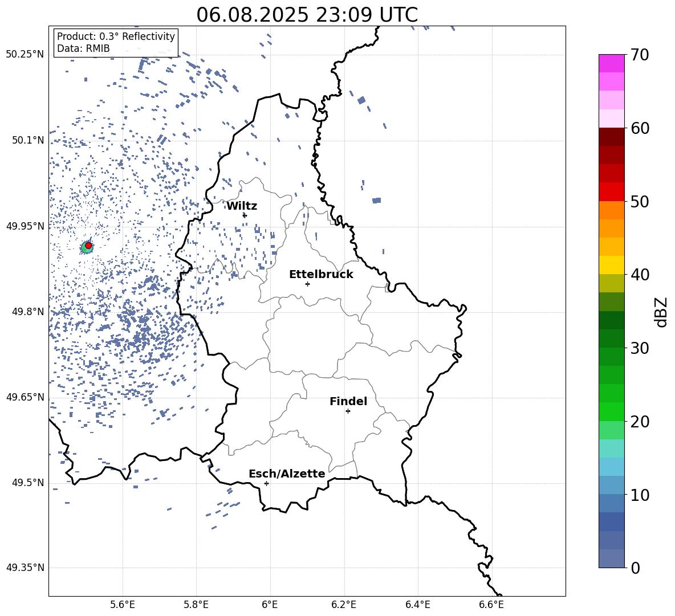Click the 'Product: 0.3° Reflectivity' text
The image size is (675, 616).
coord(116,36)
